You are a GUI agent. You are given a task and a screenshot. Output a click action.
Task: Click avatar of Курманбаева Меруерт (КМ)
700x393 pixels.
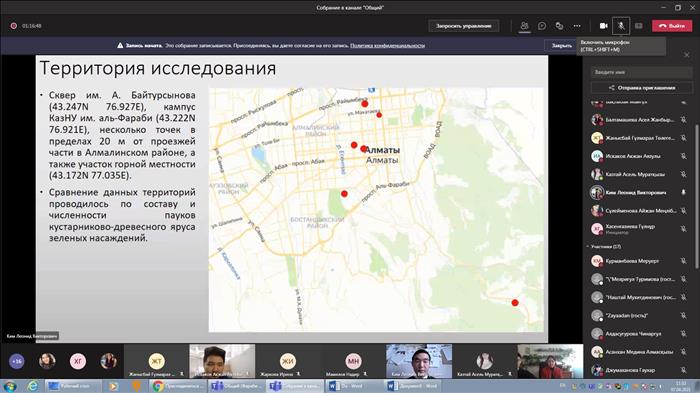[597, 261]
